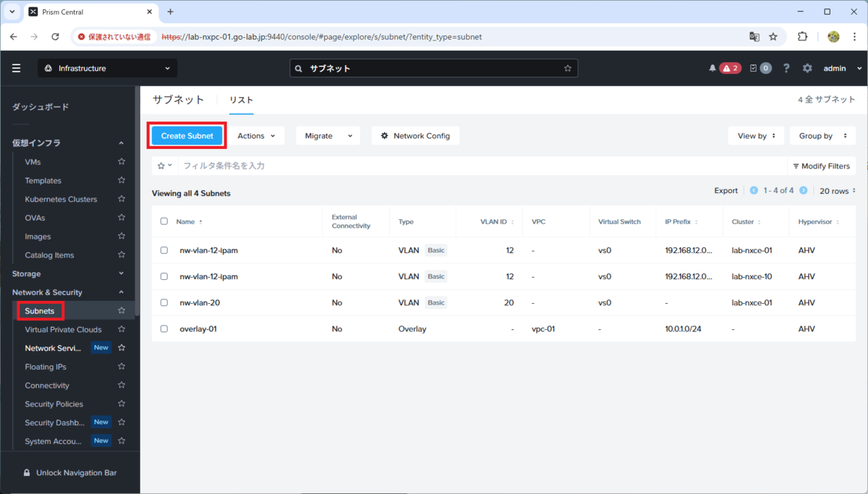Open Network Config

pyautogui.click(x=415, y=135)
